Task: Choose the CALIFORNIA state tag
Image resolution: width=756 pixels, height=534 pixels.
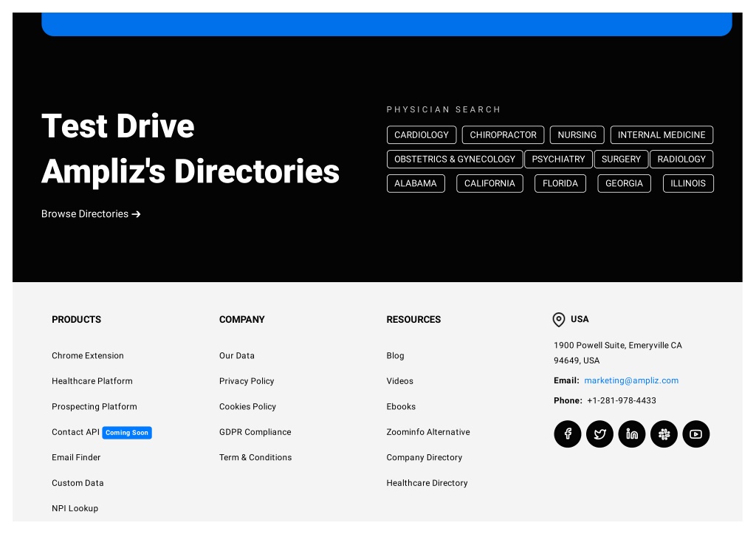Action: [489, 183]
